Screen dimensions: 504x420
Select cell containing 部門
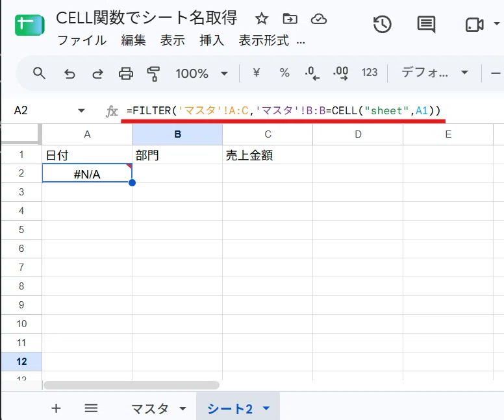tap(177, 154)
